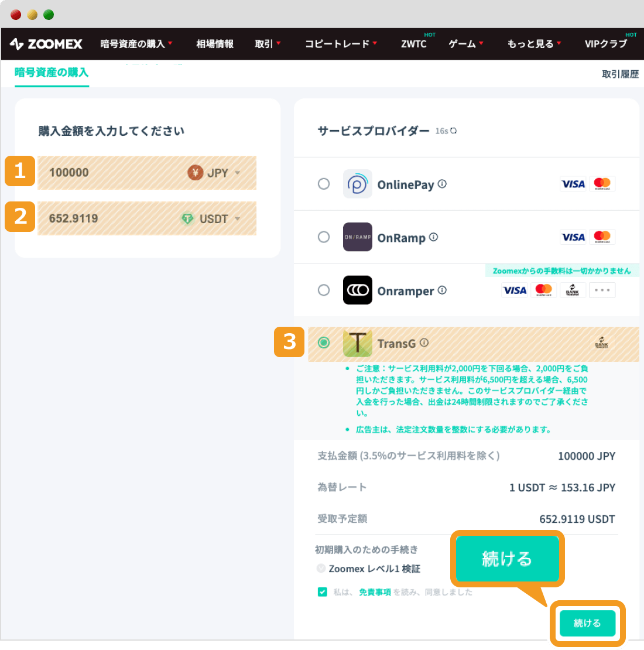This screenshot has width=644, height=650.
Task: Open Onramper info tooltip icon
Action: (x=442, y=290)
